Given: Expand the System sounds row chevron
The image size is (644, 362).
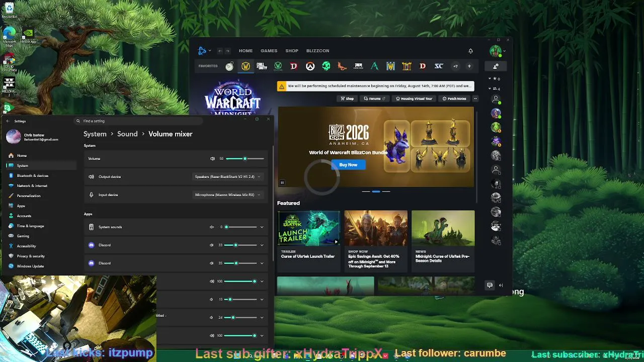Looking at the screenshot, I should point(262,227).
